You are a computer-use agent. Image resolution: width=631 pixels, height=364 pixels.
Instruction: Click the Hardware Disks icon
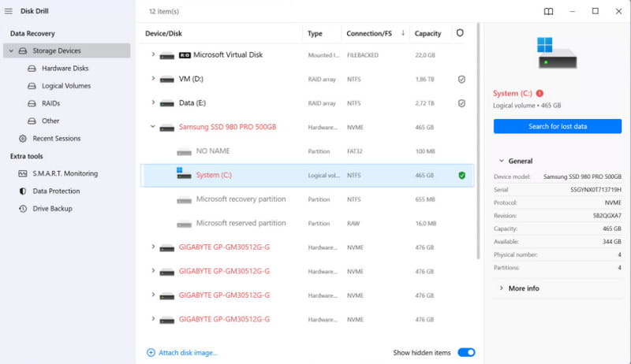click(32, 69)
